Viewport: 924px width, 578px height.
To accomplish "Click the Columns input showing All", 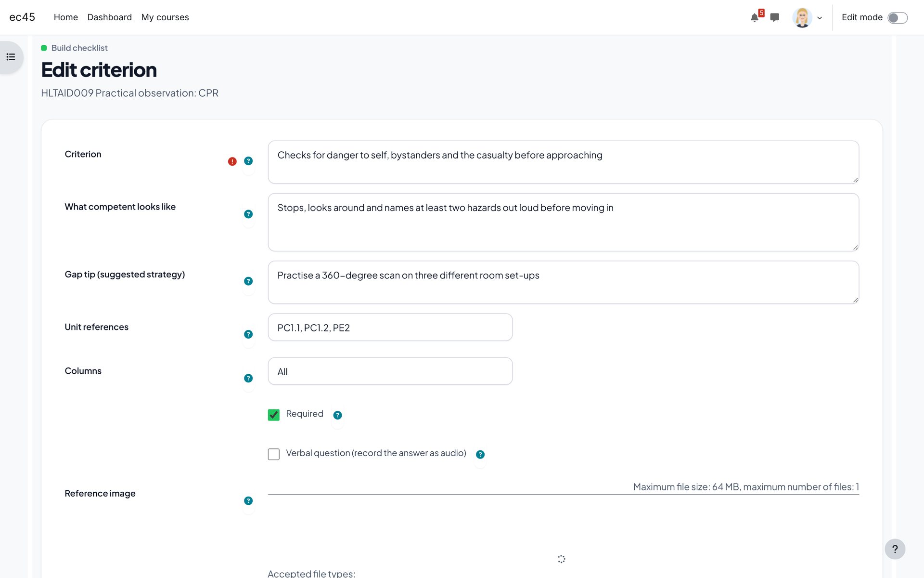I will 390,371.
